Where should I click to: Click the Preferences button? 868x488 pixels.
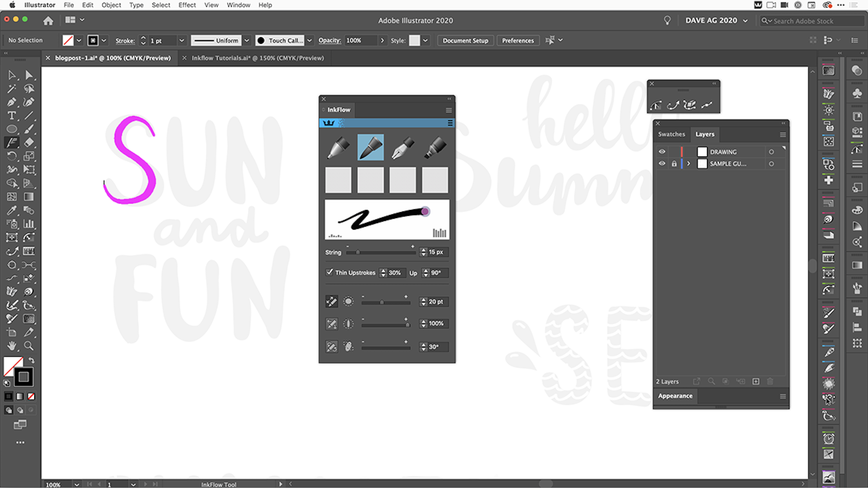pyautogui.click(x=518, y=40)
